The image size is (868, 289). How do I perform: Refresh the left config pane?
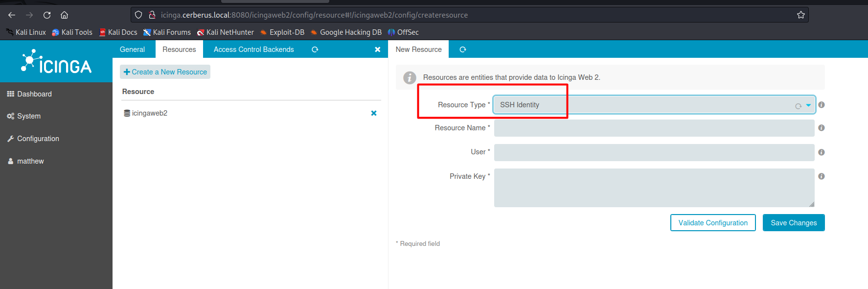click(x=315, y=49)
